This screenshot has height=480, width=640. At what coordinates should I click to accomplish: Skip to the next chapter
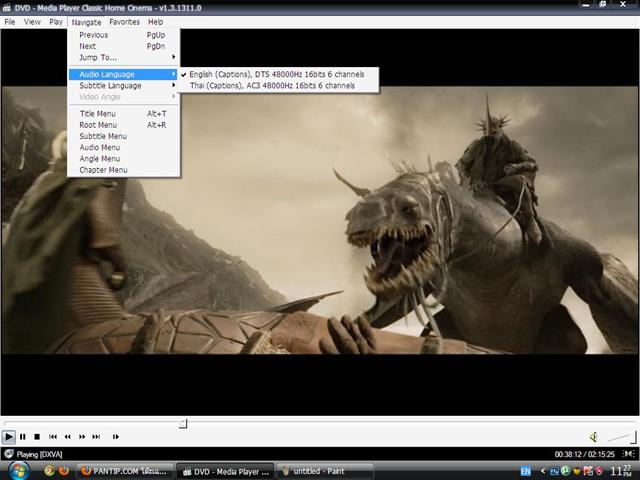pyautogui.click(x=96, y=437)
